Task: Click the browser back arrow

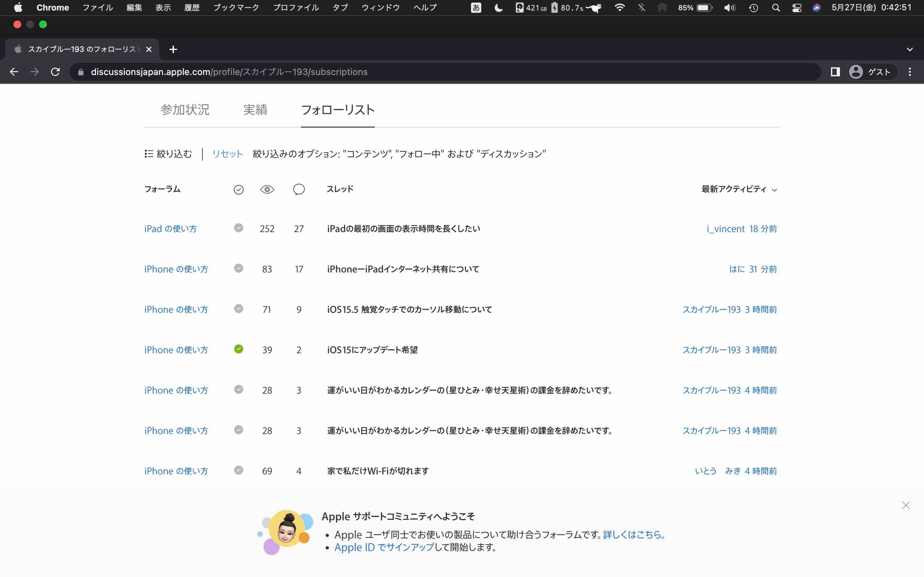Action: tap(14, 72)
